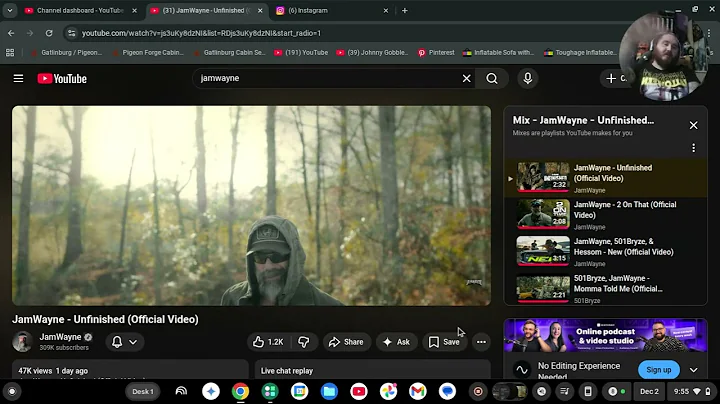Close the Channel dashboard tab
This screenshot has width=720, height=404.
pyautogui.click(x=135, y=11)
